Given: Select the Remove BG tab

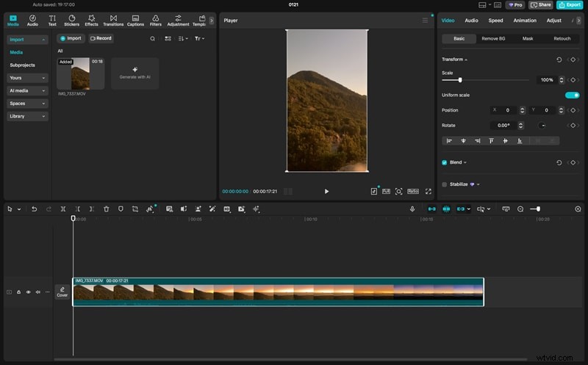Looking at the screenshot, I should (493, 38).
